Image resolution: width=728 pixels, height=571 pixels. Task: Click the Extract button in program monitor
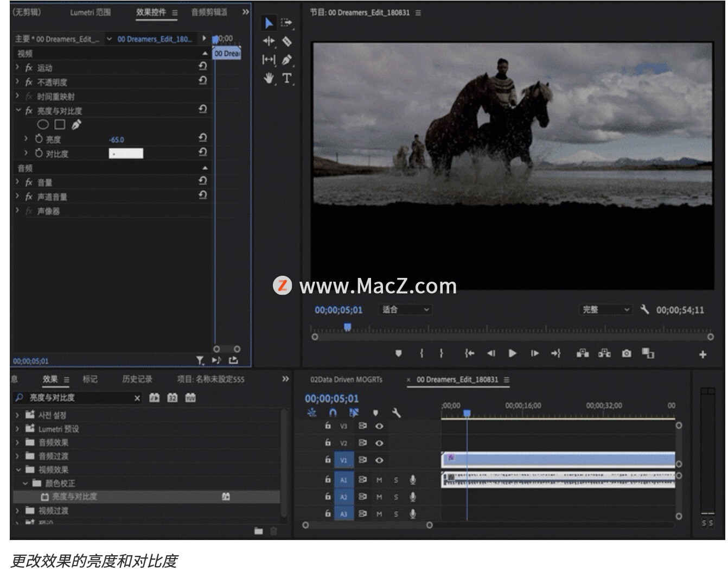point(604,353)
